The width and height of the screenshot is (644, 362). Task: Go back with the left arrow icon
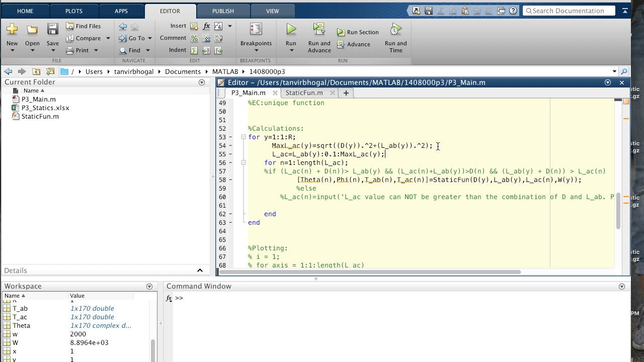(123, 26)
